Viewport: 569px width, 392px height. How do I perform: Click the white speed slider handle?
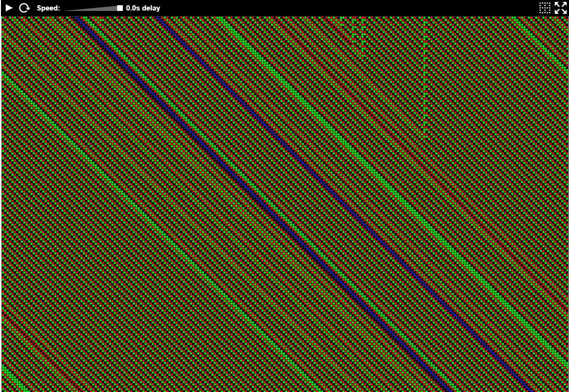pos(120,8)
